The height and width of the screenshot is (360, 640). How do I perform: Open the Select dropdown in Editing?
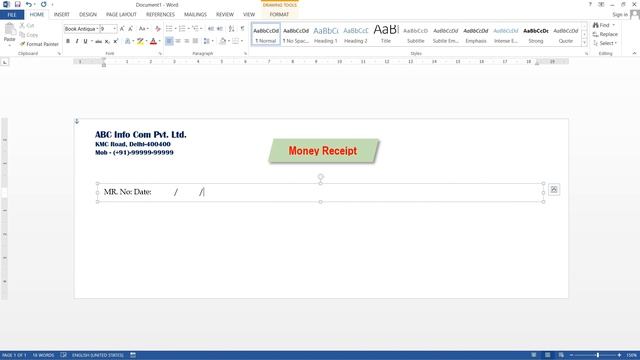click(x=605, y=43)
